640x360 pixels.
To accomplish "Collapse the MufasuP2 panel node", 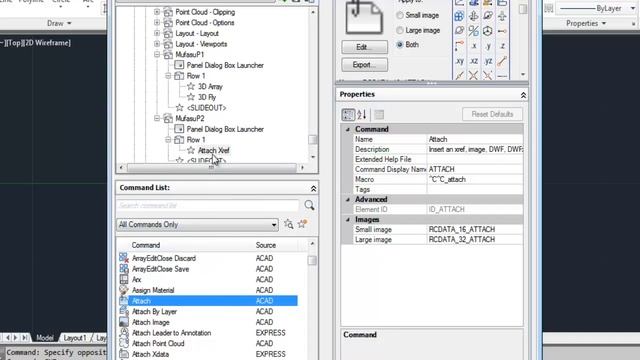I will 157,118.
